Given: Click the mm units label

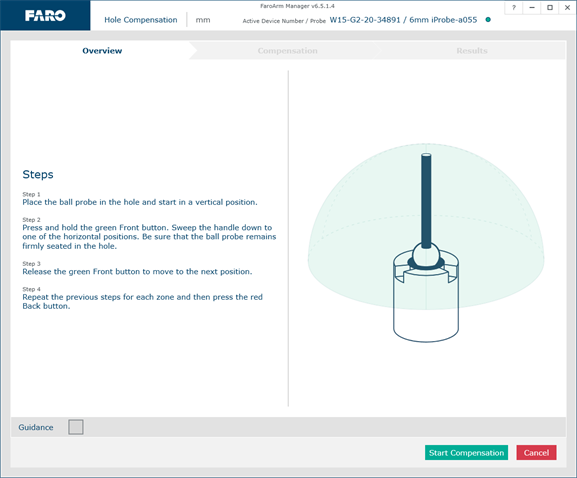Looking at the screenshot, I should pyautogui.click(x=203, y=20).
